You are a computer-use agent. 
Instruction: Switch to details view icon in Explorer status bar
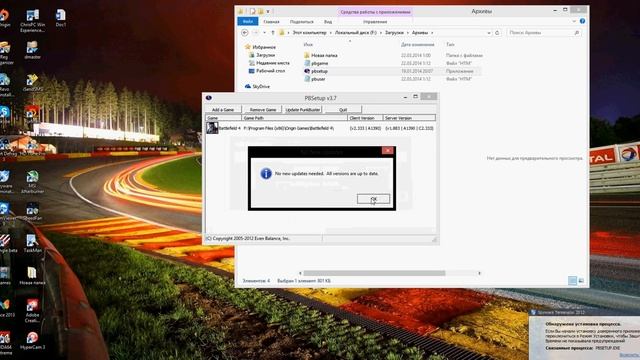coord(572,280)
